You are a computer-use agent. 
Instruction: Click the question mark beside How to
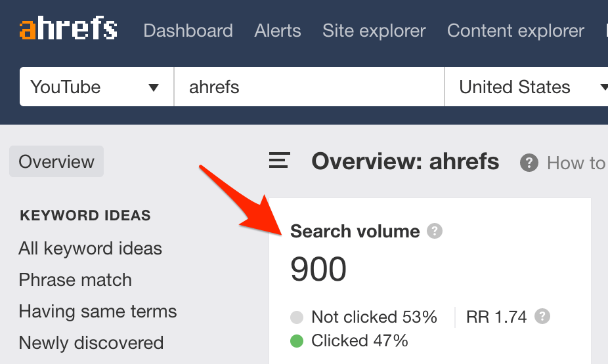click(529, 163)
